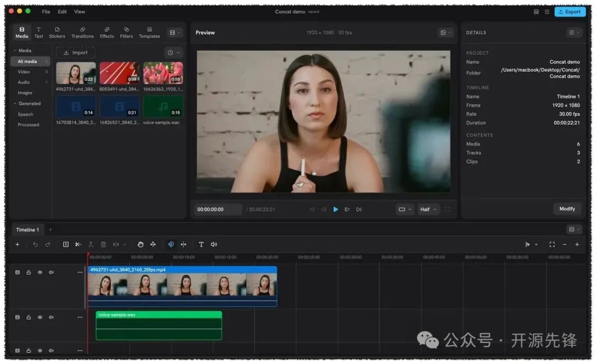Hide the voice-sample audio track eye icon
This screenshot has height=364, width=596.
point(40,317)
